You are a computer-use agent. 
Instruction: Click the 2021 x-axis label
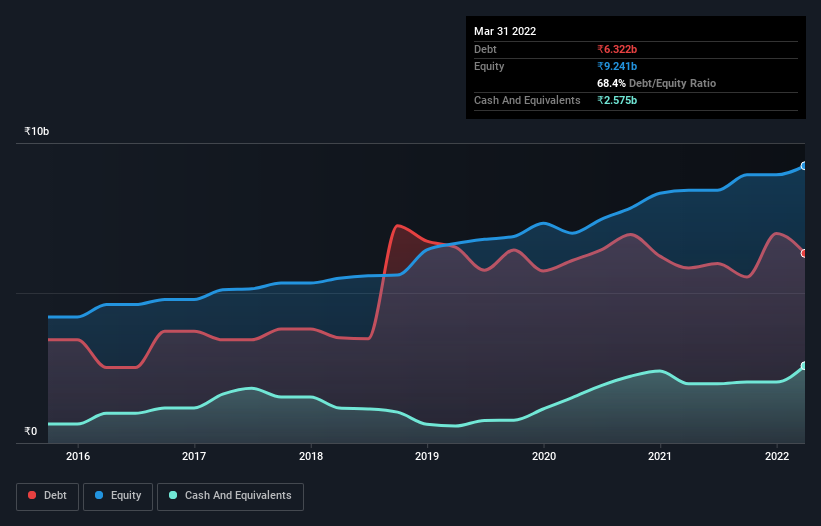point(660,456)
